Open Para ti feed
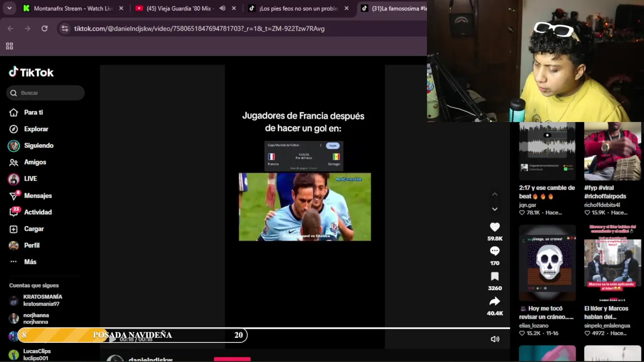The image size is (644, 362). (x=33, y=112)
